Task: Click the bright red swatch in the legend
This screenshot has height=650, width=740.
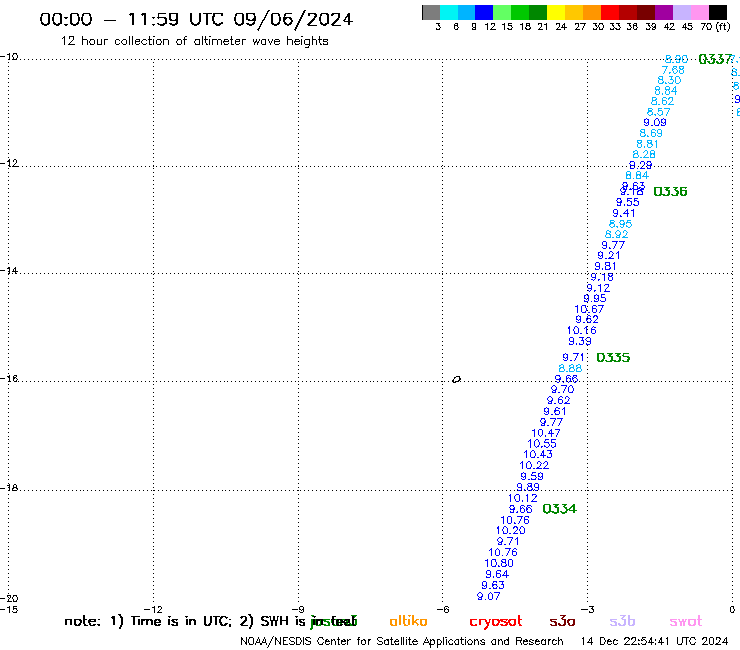Action: [x=610, y=12]
